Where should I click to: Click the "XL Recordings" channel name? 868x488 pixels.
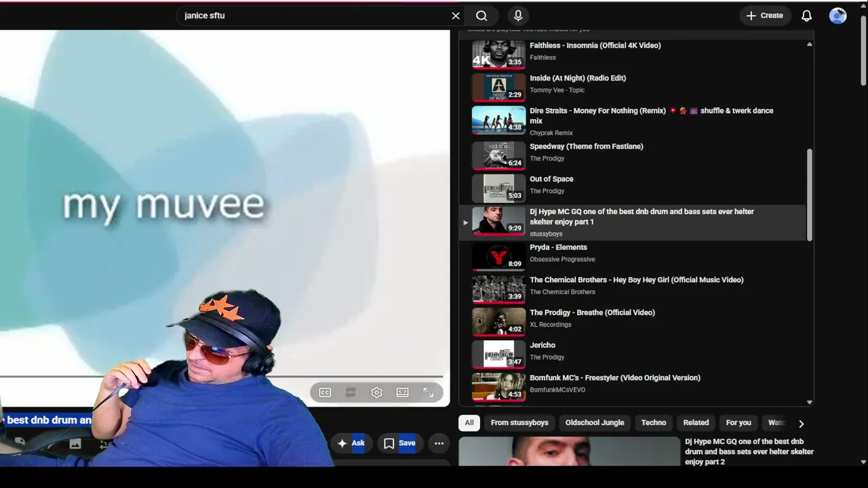click(551, 325)
